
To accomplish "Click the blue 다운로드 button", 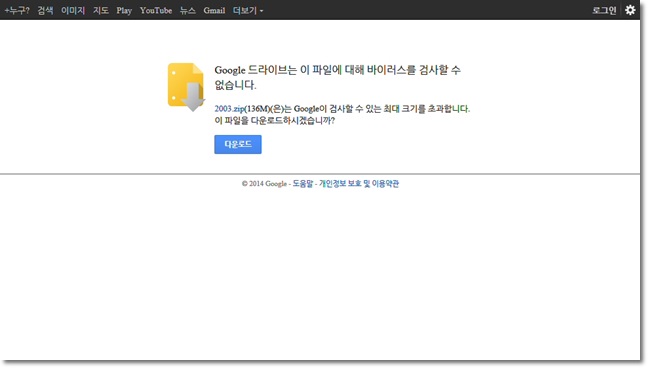I will click(x=238, y=144).
